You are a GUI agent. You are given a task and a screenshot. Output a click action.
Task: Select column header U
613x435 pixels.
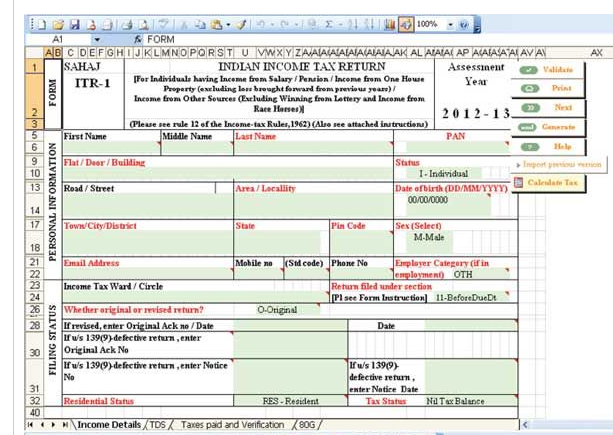coord(245,53)
